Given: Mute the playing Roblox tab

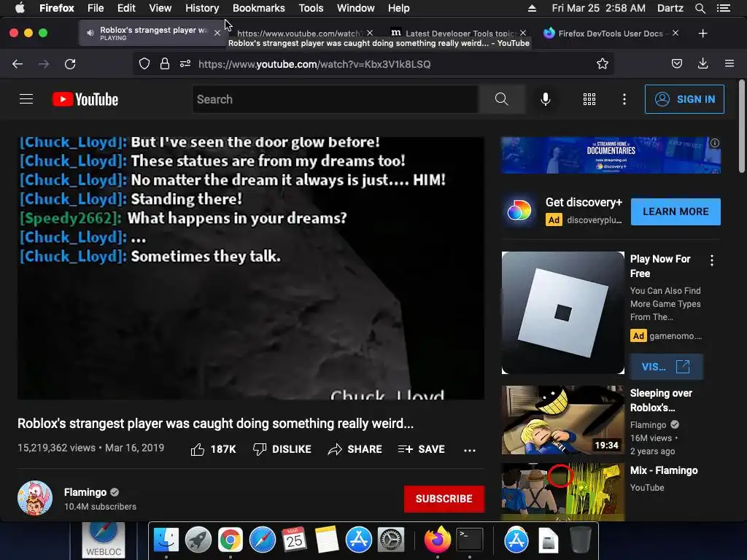Looking at the screenshot, I should [x=90, y=33].
